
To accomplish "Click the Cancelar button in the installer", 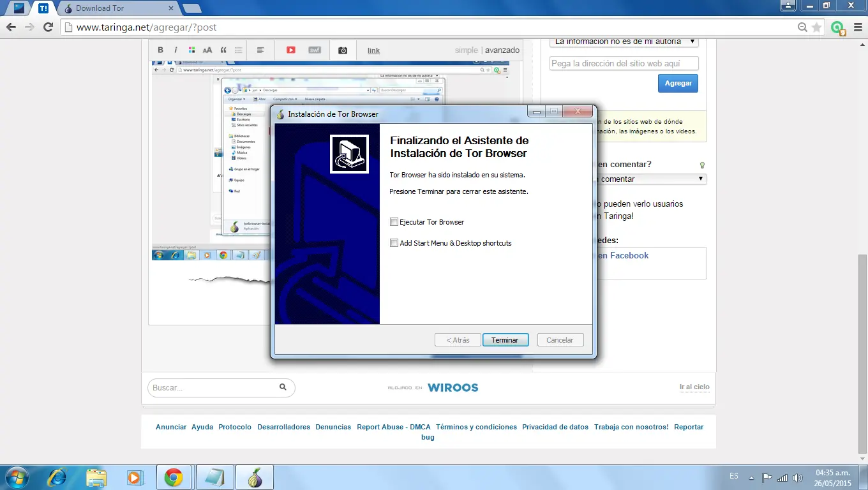I will (560, 340).
